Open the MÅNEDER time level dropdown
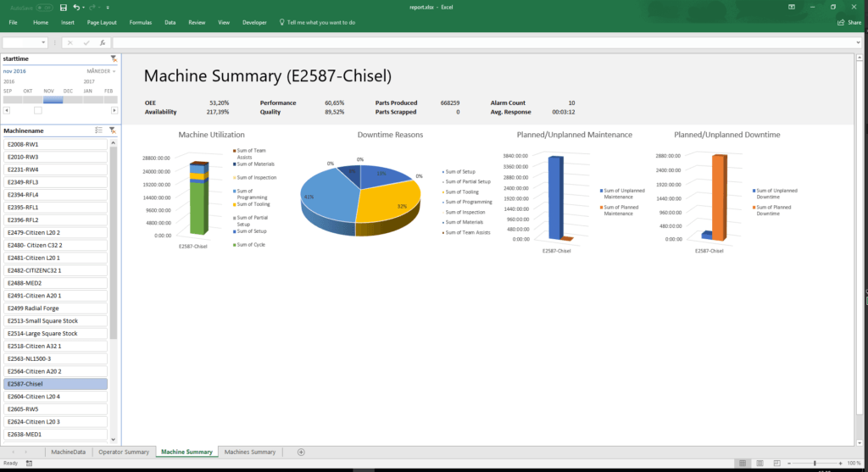 click(x=102, y=70)
